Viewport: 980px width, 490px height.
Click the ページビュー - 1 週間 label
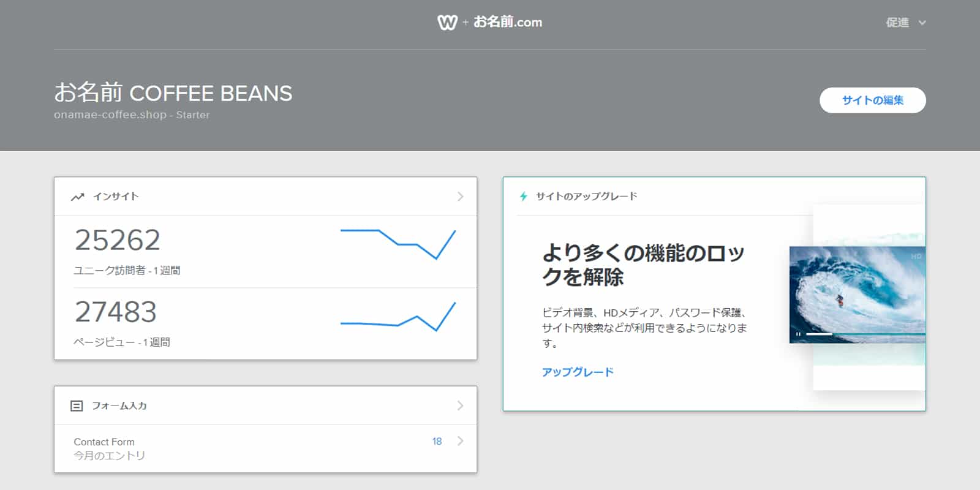pos(122,342)
